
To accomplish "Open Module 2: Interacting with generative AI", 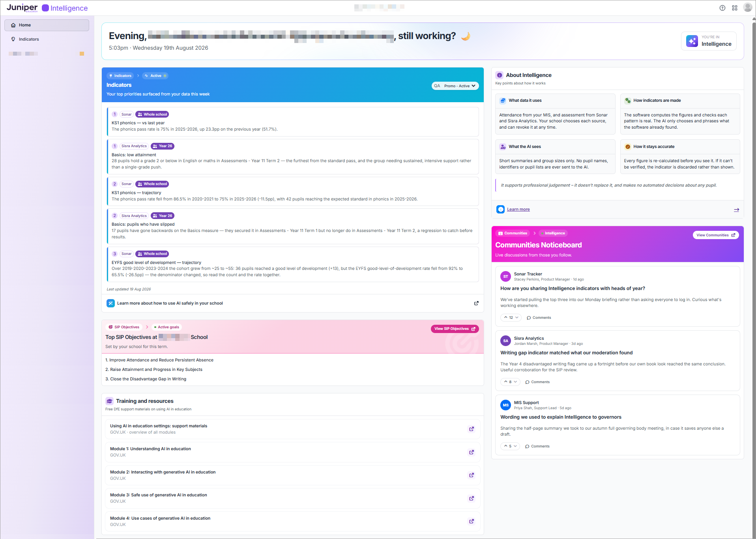I will 293,475.
